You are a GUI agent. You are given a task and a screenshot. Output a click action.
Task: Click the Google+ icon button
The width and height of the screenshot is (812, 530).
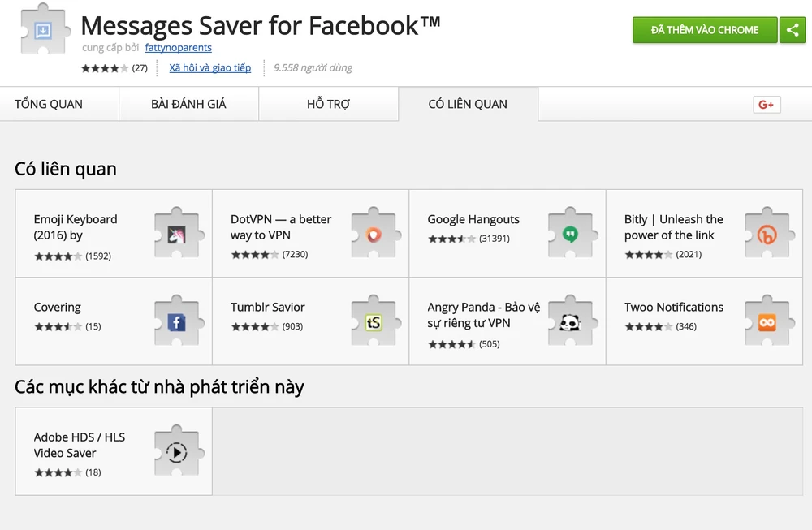(x=767, y=104)
